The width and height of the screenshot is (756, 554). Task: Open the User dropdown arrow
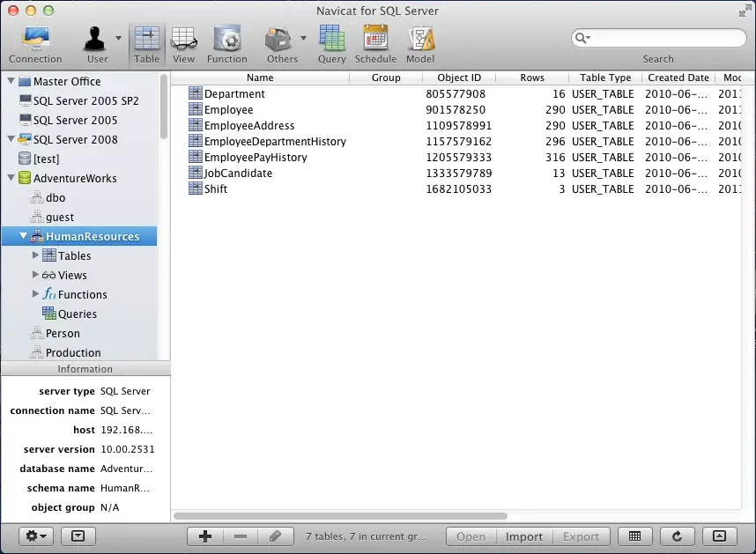[x=118, y=38]
